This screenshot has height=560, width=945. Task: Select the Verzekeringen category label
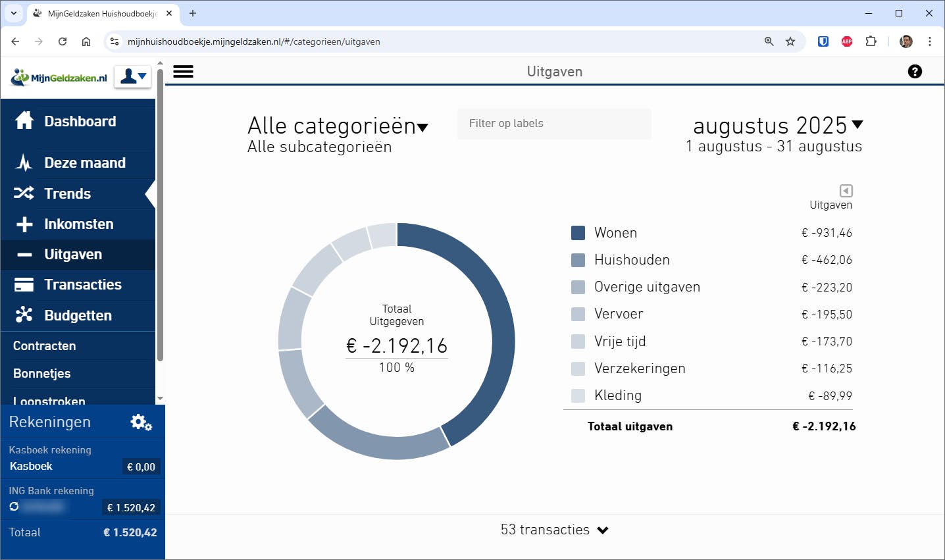[x=640, y=369]
